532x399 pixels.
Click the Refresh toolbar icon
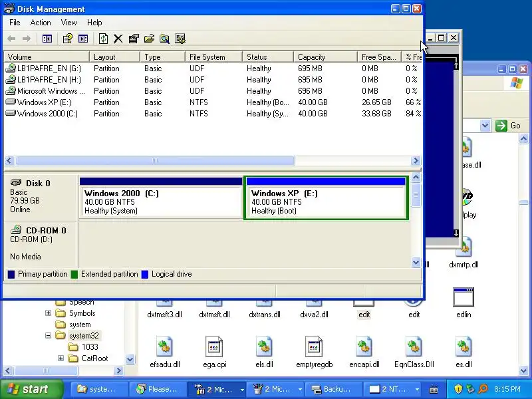tap(103, 39)
